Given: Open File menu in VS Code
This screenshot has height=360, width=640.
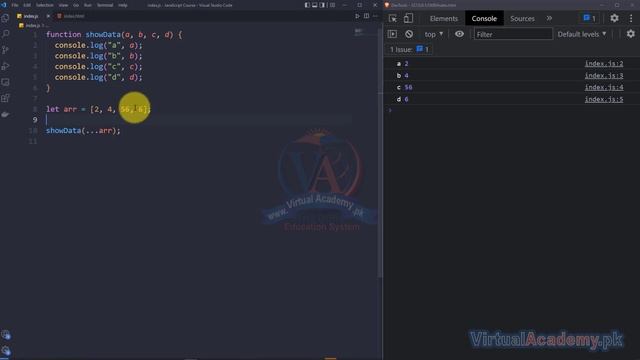Looking at the screenshot, I should pyautogui.click(x=15, y=5).
